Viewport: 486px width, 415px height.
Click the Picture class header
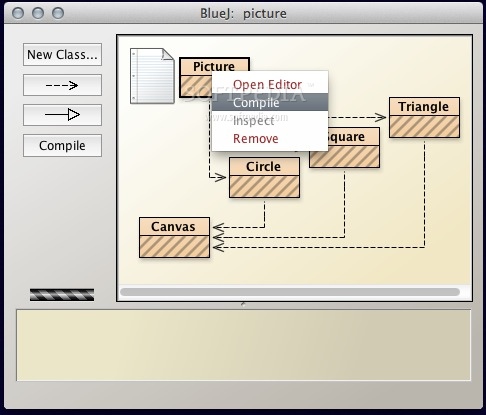[214, 66]
